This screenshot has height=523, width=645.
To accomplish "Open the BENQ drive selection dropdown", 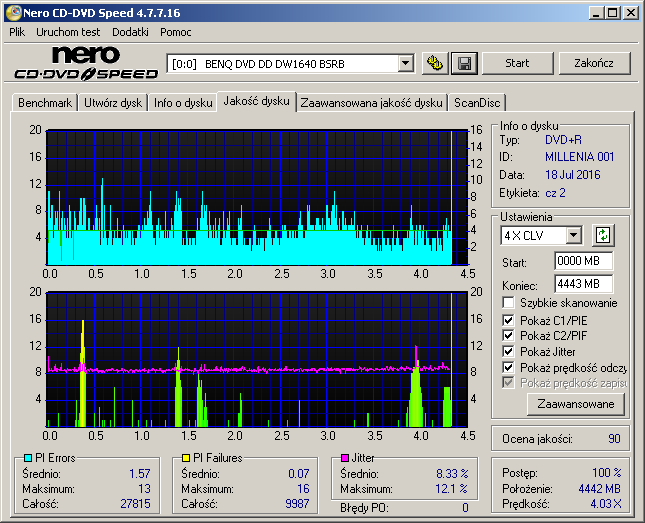I will [x=406, y=64].
